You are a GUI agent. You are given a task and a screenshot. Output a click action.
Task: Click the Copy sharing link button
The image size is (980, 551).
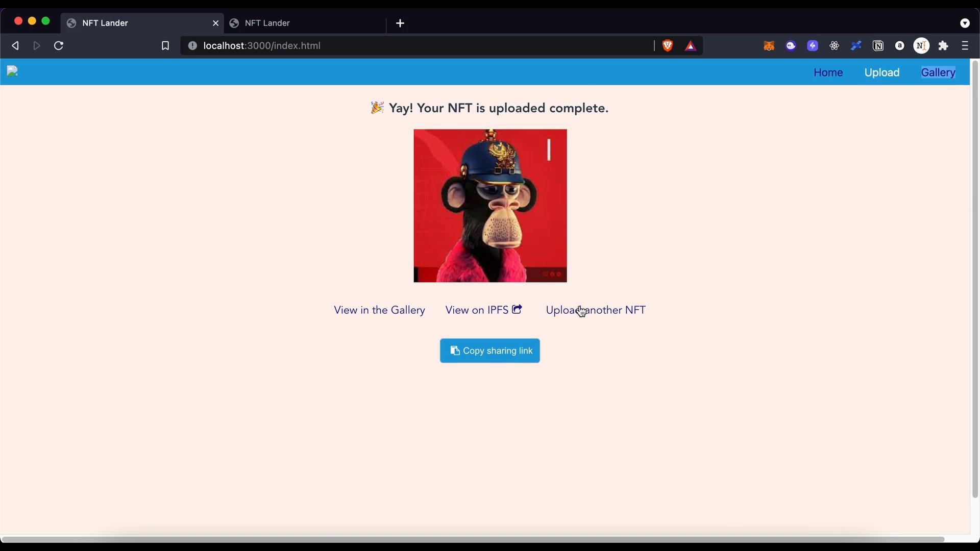(490, 351)
